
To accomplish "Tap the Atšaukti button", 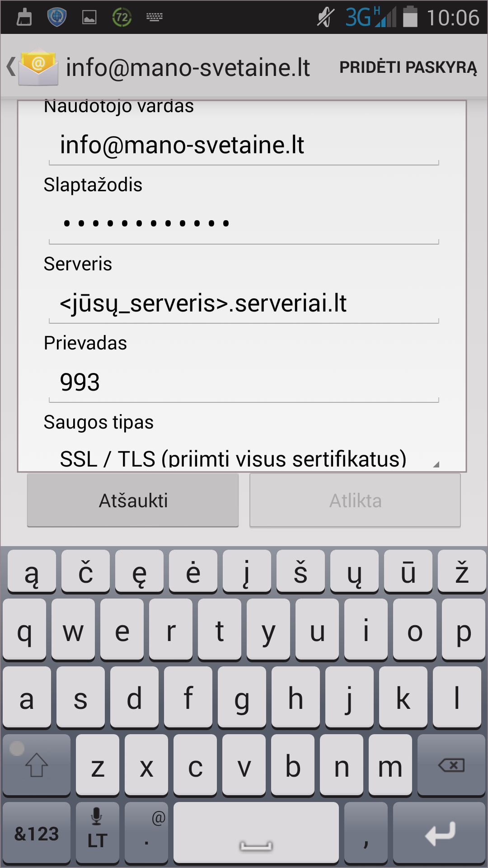I will pyautogui.click(x=133, y=500).
